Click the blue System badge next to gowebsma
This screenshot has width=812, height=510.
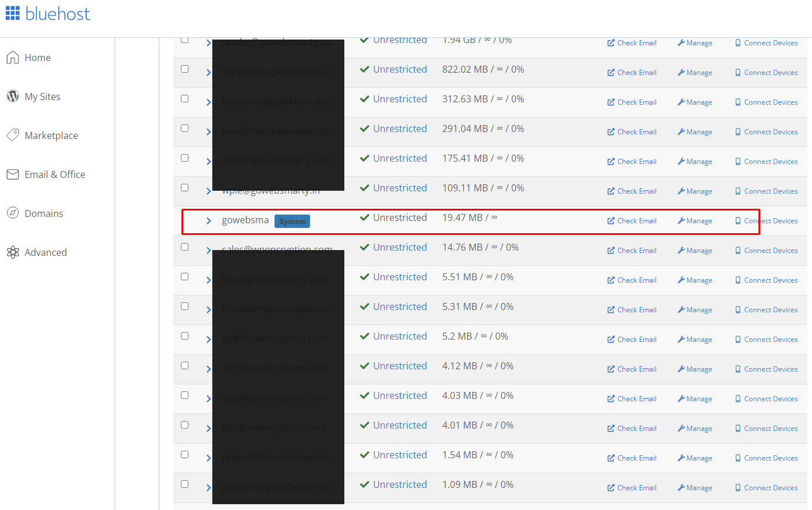click(292, 221)
